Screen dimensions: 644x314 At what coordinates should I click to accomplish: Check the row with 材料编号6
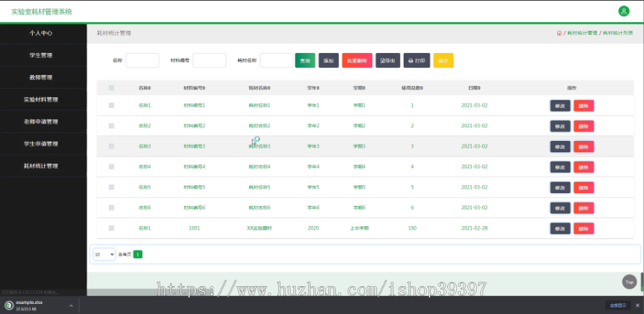point(112,207)
